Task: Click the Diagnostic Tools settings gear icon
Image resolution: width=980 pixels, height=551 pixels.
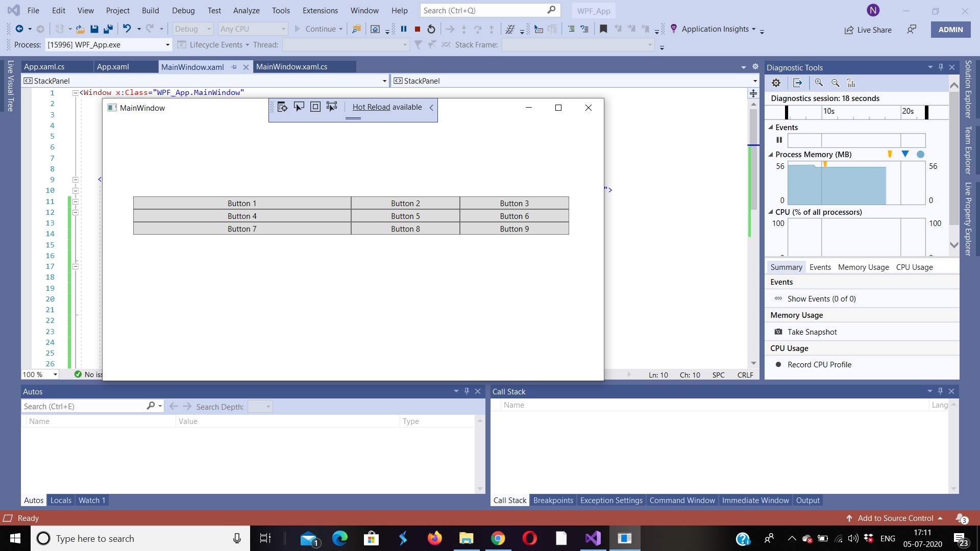Action: [x=776, y=83]
